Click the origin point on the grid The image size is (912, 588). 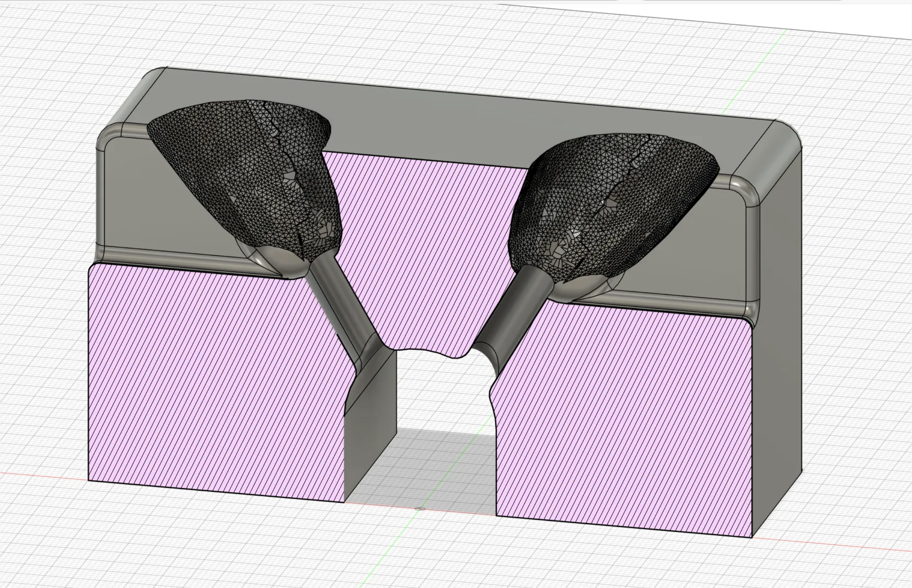pos(420,509)
